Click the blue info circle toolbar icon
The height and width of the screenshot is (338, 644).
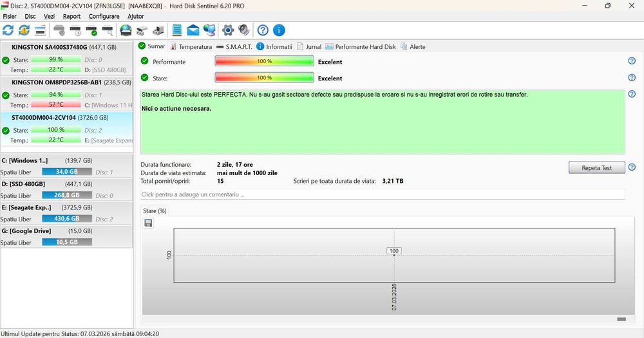pos(279,30)
